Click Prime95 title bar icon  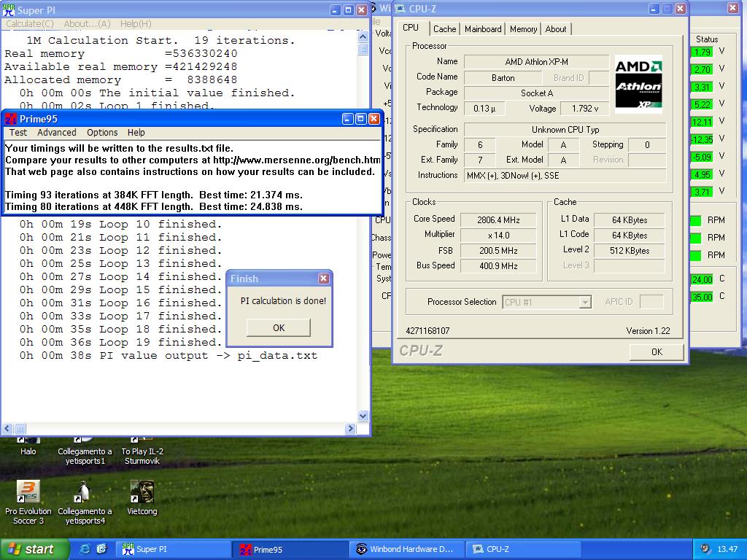point(11,119)
